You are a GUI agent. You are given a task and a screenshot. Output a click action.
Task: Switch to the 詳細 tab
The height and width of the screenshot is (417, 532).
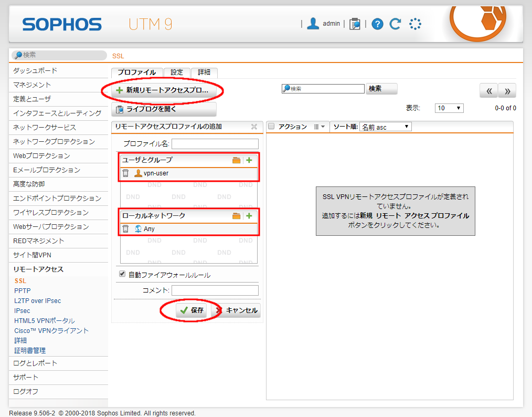point(204,72)
